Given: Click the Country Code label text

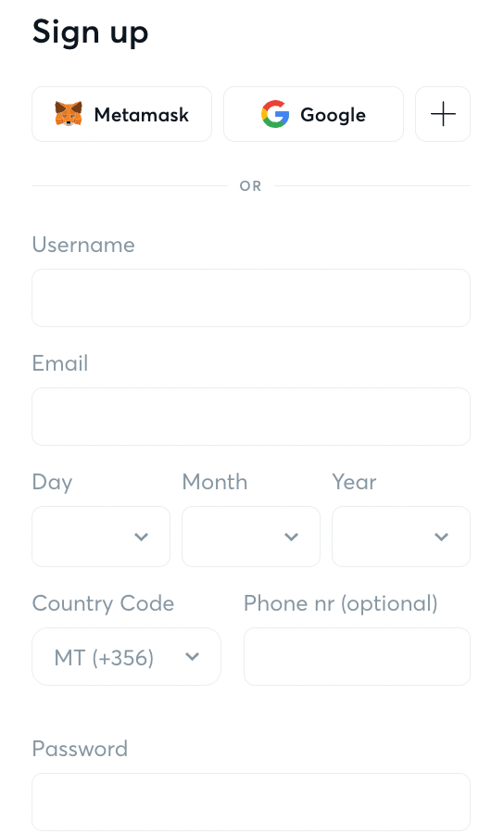Looking at the screenshot, I should [x=103, y=603].
